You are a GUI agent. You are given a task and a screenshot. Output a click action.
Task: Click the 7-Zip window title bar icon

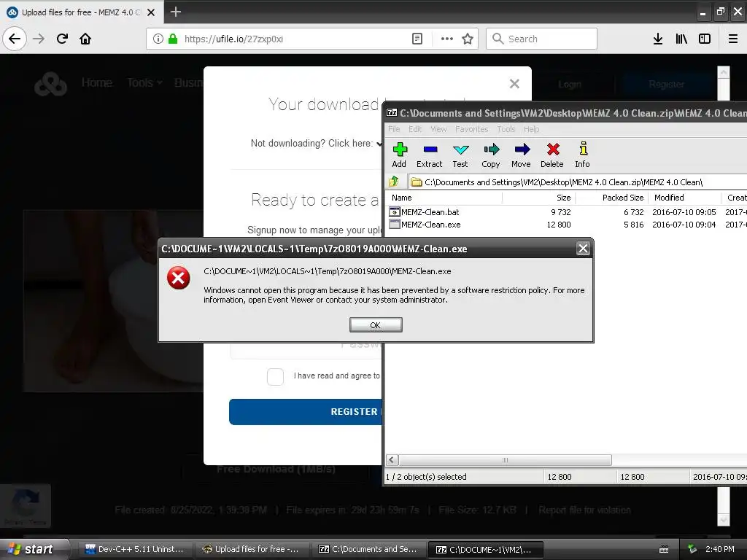392,112
